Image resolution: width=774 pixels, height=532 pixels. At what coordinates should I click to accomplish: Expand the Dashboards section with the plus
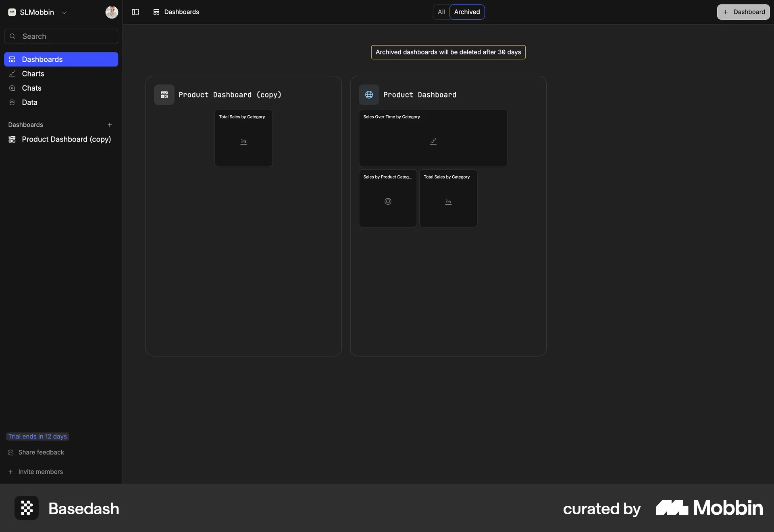click(110, 125)
